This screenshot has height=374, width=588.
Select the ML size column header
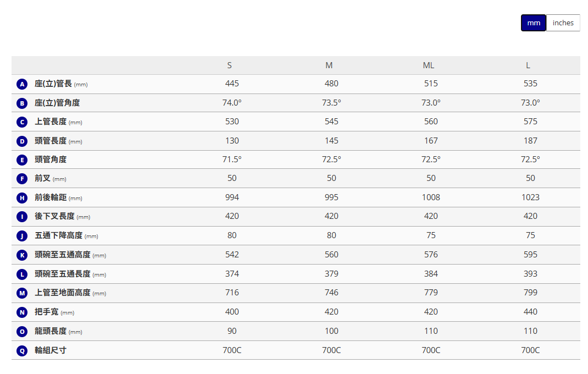pos(429,65)
